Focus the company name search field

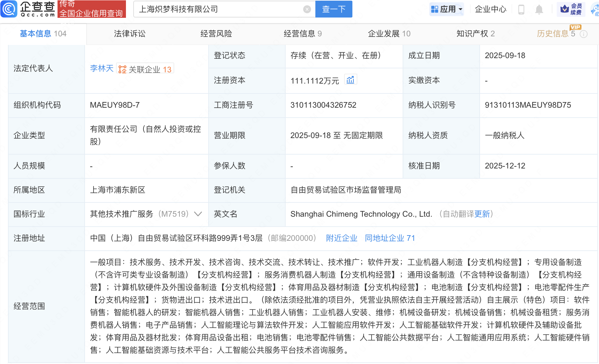218,9
